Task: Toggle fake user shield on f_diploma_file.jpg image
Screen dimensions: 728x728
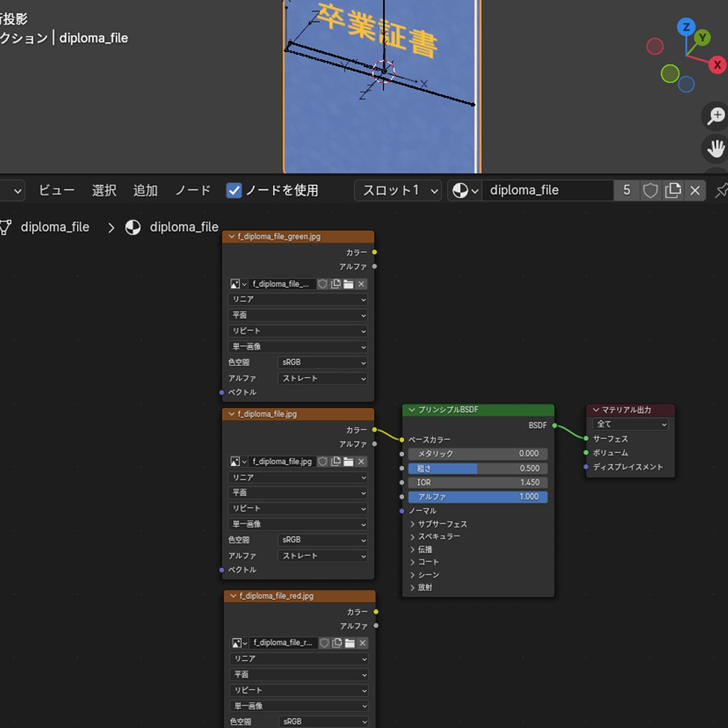Action: 324,461
